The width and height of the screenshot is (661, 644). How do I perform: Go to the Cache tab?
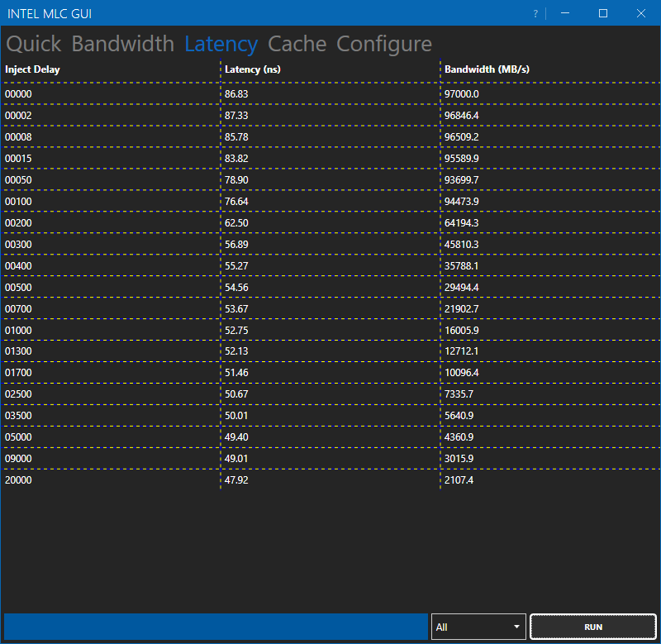(x=297, y=44)
